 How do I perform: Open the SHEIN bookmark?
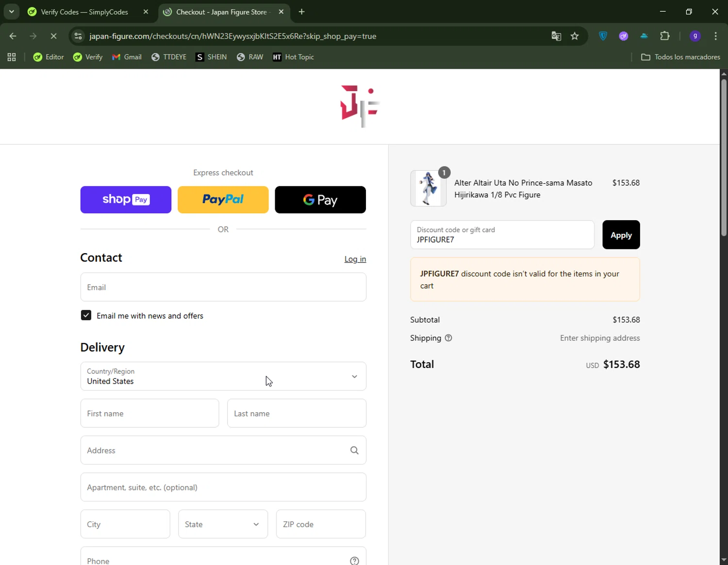pos(211,57)
